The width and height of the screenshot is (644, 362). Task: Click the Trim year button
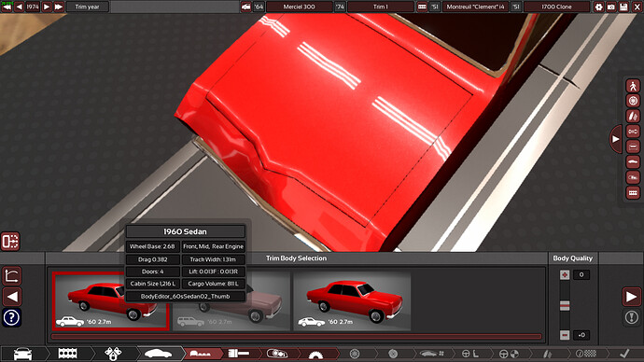[x=87, y=7]
